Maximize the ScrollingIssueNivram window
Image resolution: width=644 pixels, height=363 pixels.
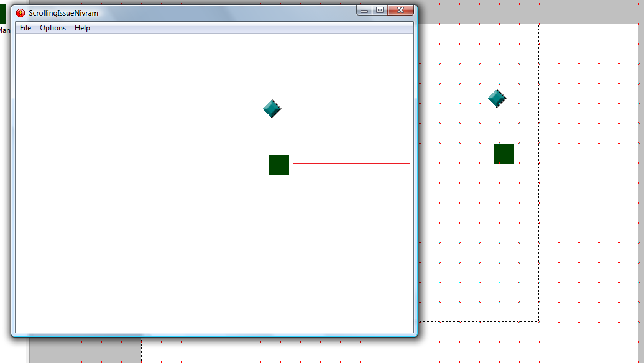pos(380,11)
